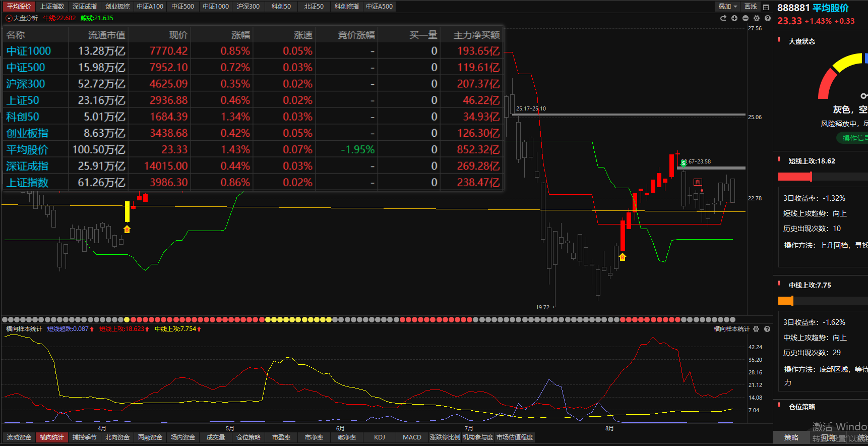868x446 pixels.
Task: Click the grid layout icon beside 画线
Action: click(766, 7)
